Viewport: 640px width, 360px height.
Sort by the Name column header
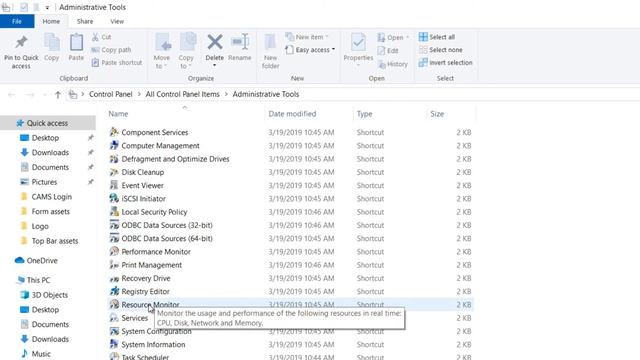click(x=118, y=114)
